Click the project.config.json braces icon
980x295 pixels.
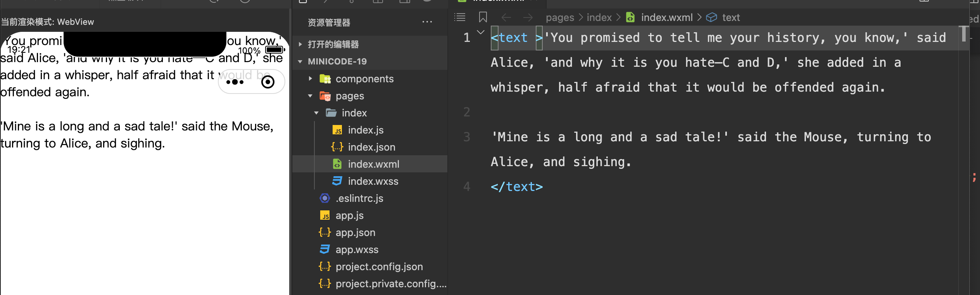click(325, 267)
